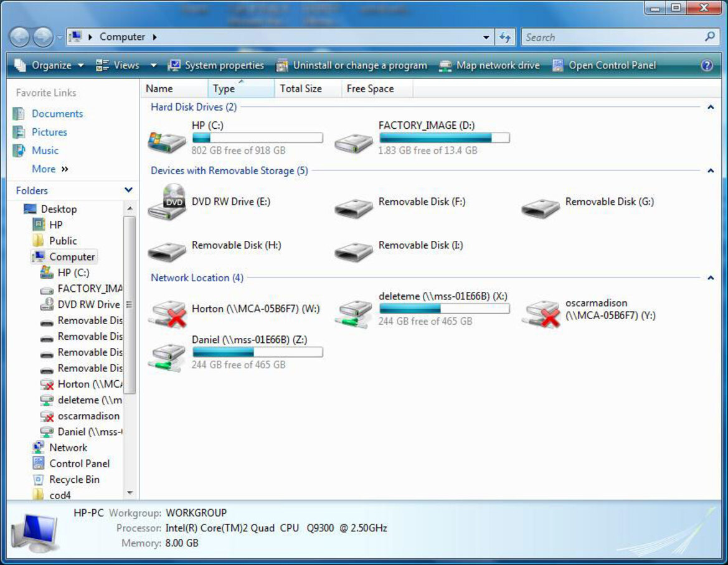The width and height of the screenshot is (728, 565).
Task: Click the Documents favorite link icon
Action: click(x=19, y=114)
